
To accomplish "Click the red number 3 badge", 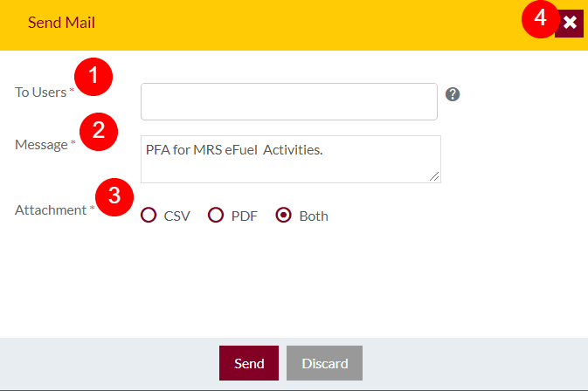I will [114, 197].
